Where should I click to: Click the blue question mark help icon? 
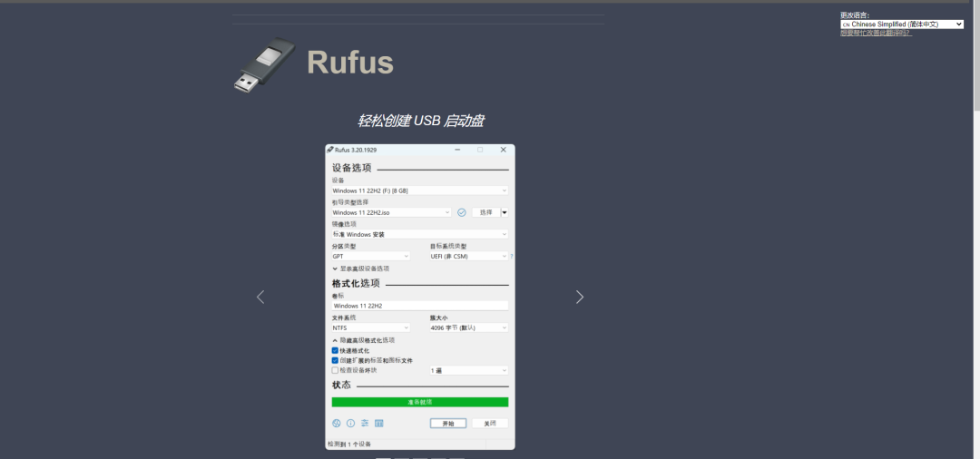pyautogui.click(x=512, y=256)
